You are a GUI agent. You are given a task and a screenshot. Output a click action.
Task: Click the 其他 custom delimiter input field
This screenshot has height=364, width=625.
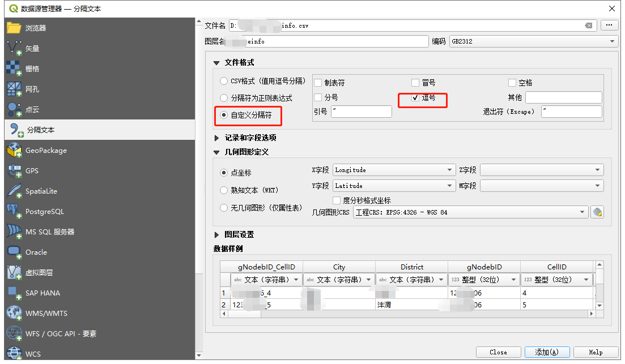pyautogui.click(x=563, y=97)
